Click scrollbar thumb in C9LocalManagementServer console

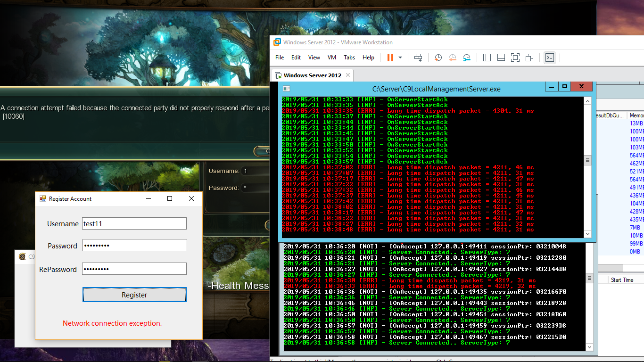[x=587, y=160]
